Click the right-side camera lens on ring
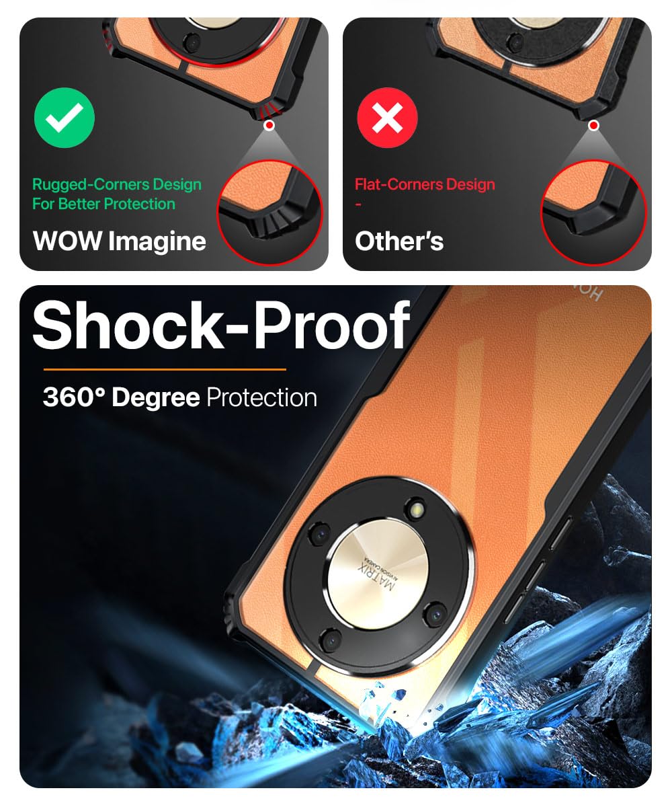The height and width of the screenshot is (807, 672). point(433,614)
